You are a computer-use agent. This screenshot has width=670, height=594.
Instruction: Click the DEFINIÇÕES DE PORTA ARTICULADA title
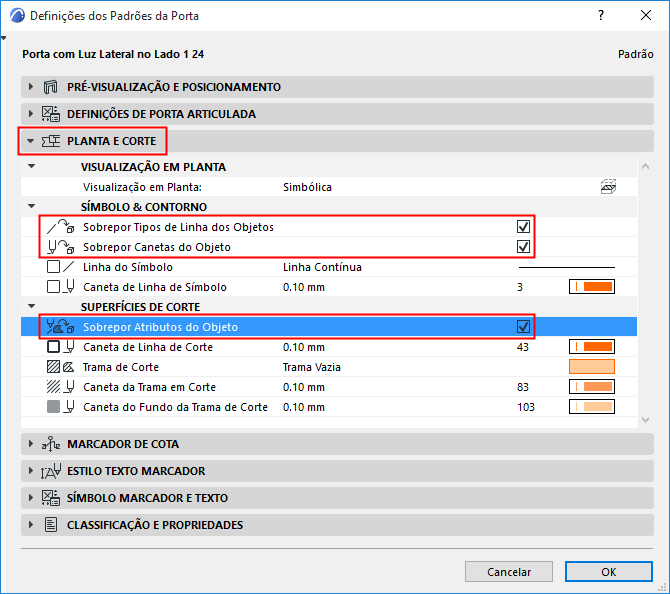click(162, 114)
